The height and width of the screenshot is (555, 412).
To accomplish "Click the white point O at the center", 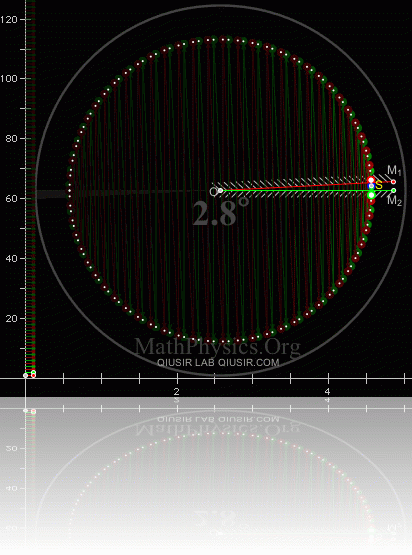I will 221,190.
